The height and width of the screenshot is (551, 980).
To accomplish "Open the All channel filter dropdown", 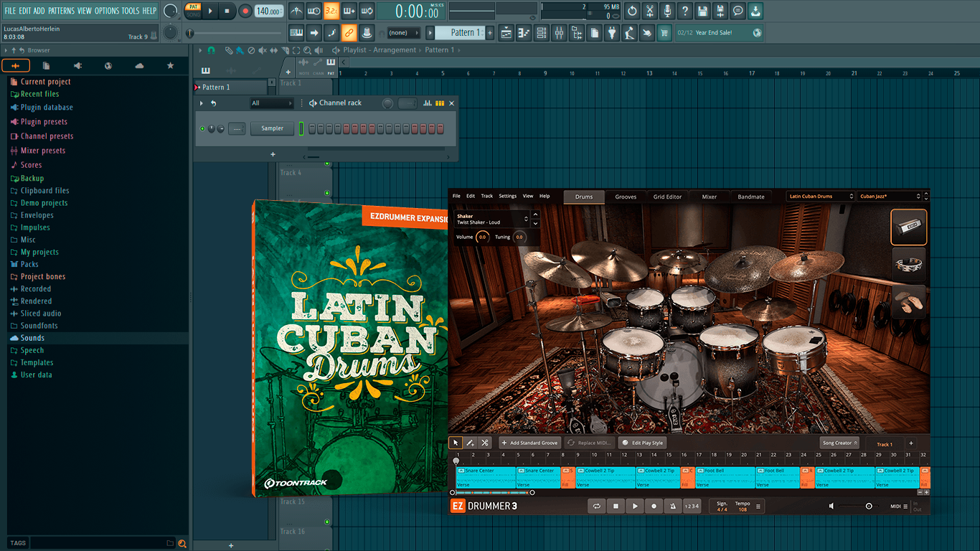I will click(271, 103).
